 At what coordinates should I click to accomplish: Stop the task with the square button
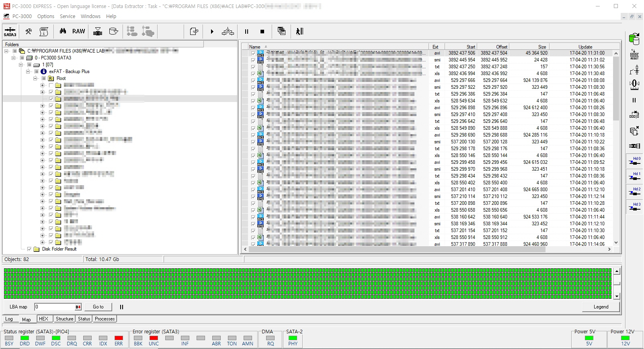click(262, 31)
